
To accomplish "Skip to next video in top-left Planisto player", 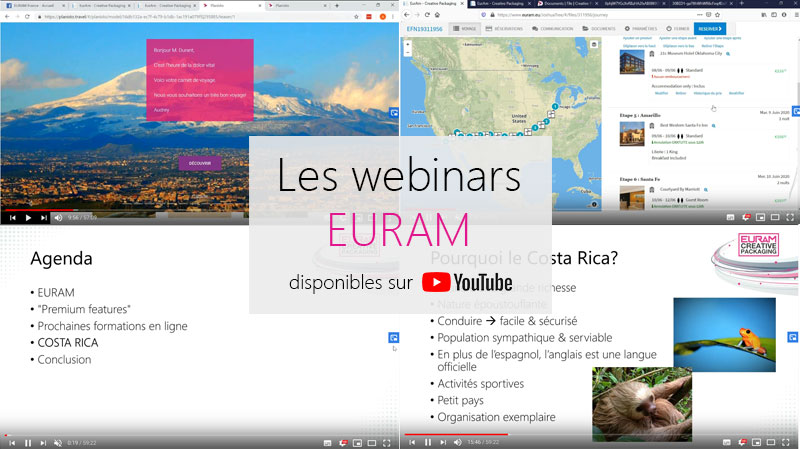I will [x=44, y=218].
